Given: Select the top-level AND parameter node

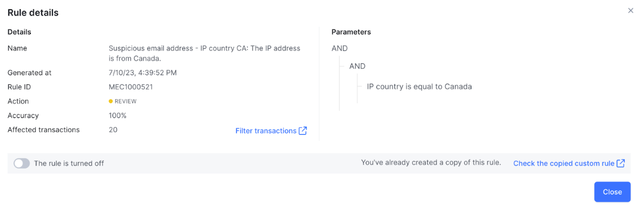Looking at the screenshot, I should [339, 48].
